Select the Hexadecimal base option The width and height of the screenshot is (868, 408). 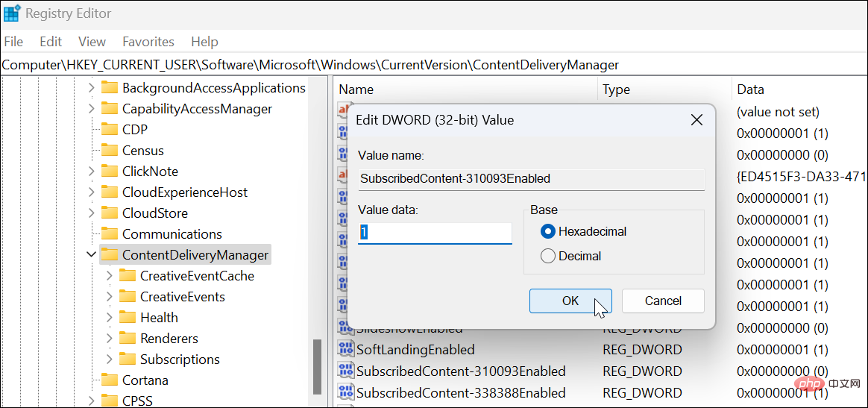[x=548, y=231]
